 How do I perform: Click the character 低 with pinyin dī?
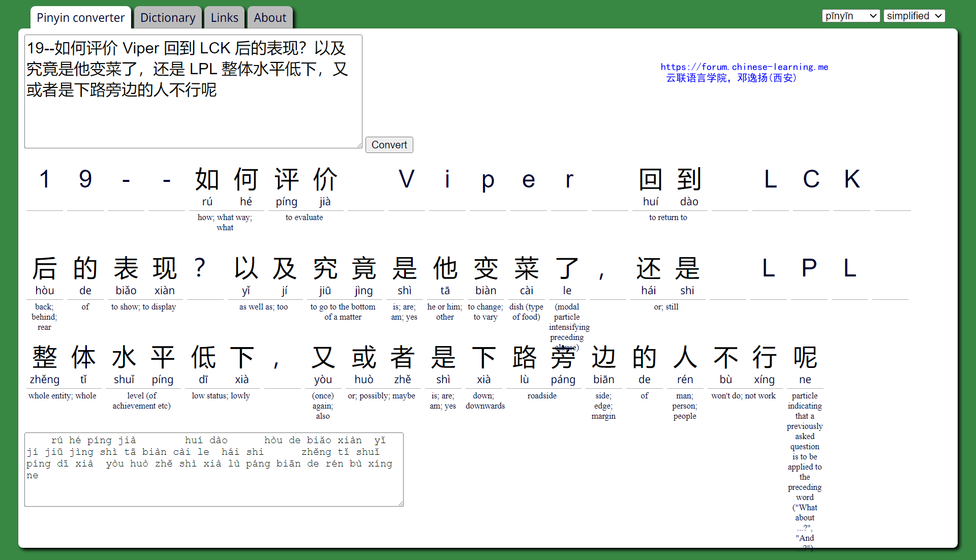click(x=203, y=357)
